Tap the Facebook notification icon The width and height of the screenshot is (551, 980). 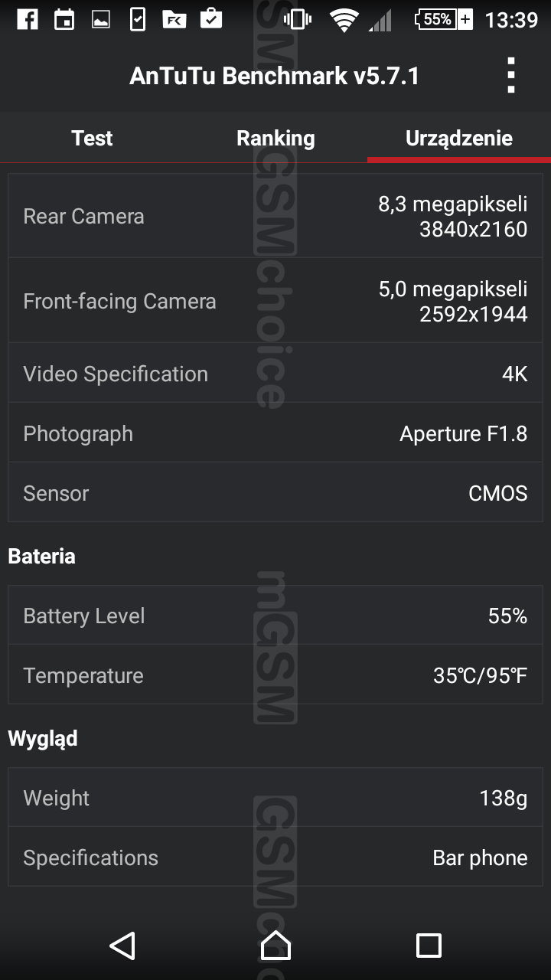28,19
